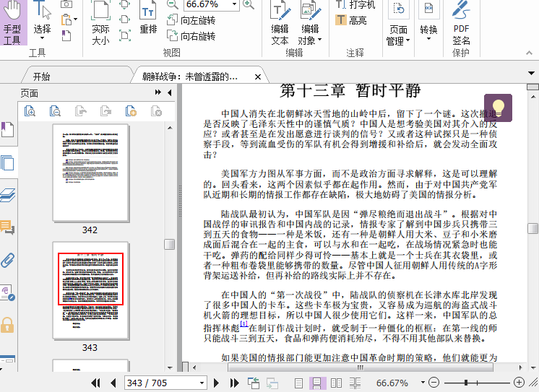The height and width of the screenshot is (392, 539).
Task: Open 编辑文本 edit text tool
Action: (x=280, y=22)
